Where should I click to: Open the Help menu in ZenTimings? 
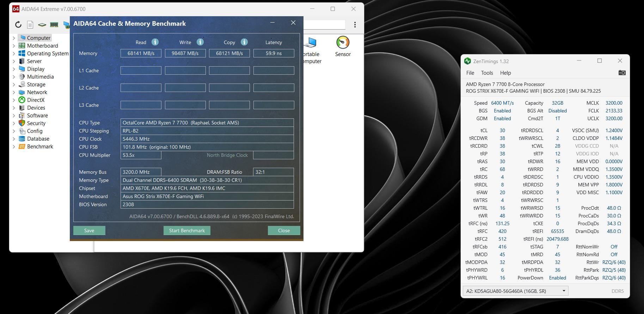click(x=505, y=73)
